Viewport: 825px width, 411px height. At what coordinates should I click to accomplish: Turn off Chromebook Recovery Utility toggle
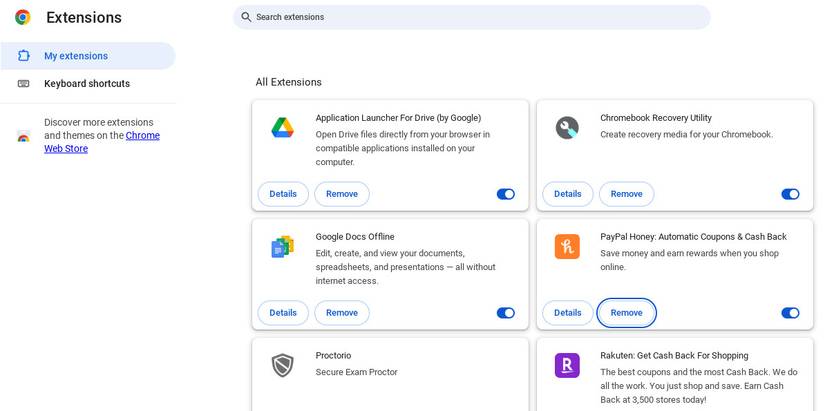[790, 194]
